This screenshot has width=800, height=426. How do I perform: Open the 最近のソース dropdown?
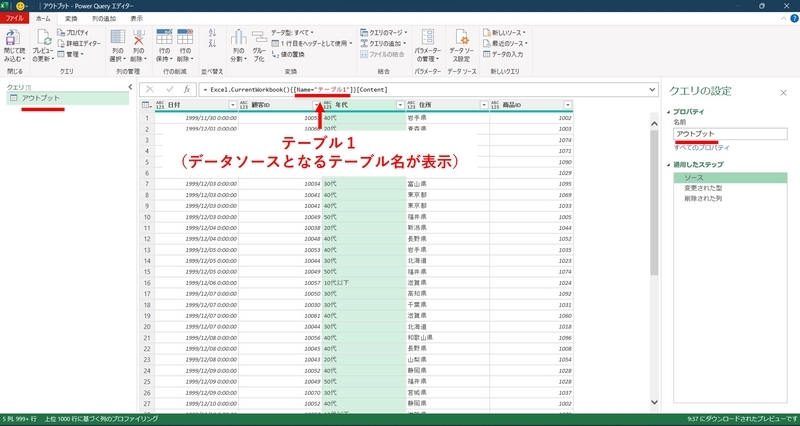click(x=506, y=43)
